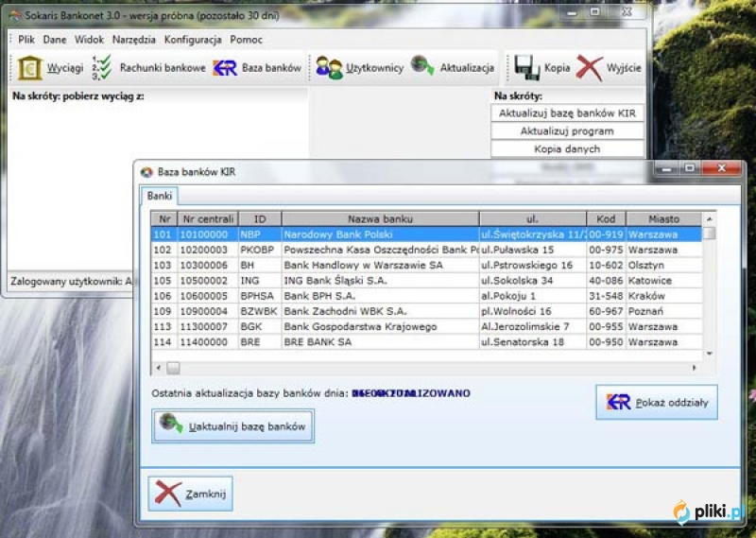Click vertical scrollbar up arrow in bank table
This screenshot has height=538, width=756.
click(710, 218)
